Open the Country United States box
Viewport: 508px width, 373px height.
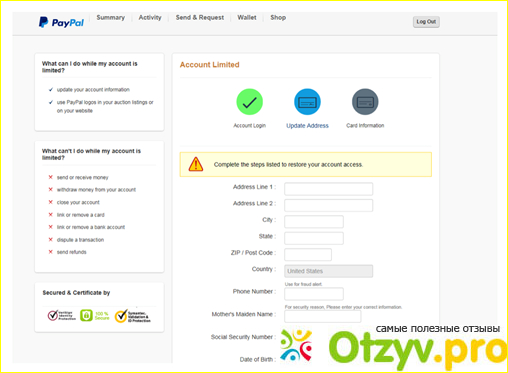tap(328, 271)
